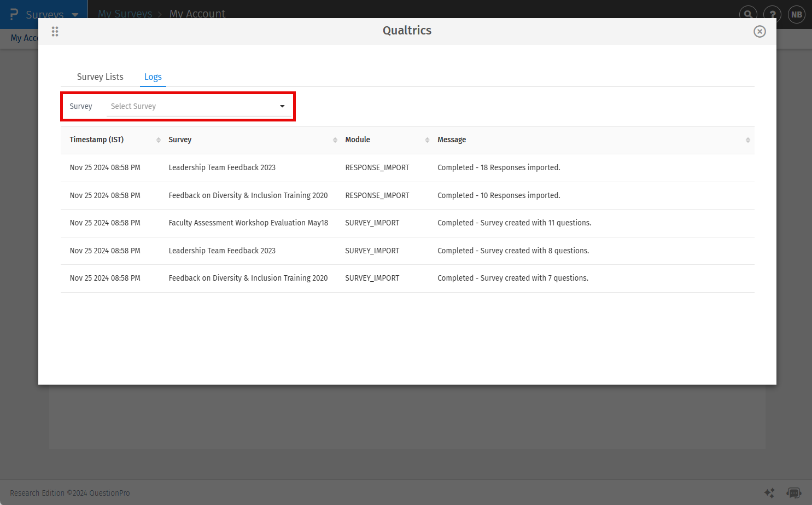Click the drag-handle grid icon in dialog header
This screenshot has width=812, height=505.
tap(55, 31)
